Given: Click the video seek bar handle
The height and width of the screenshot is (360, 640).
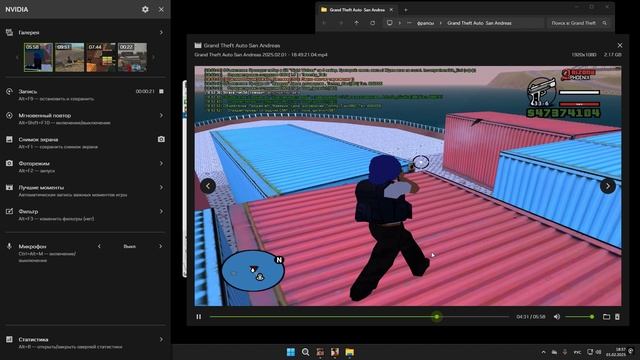Looking at the screenshot, I should pos(437,317).
